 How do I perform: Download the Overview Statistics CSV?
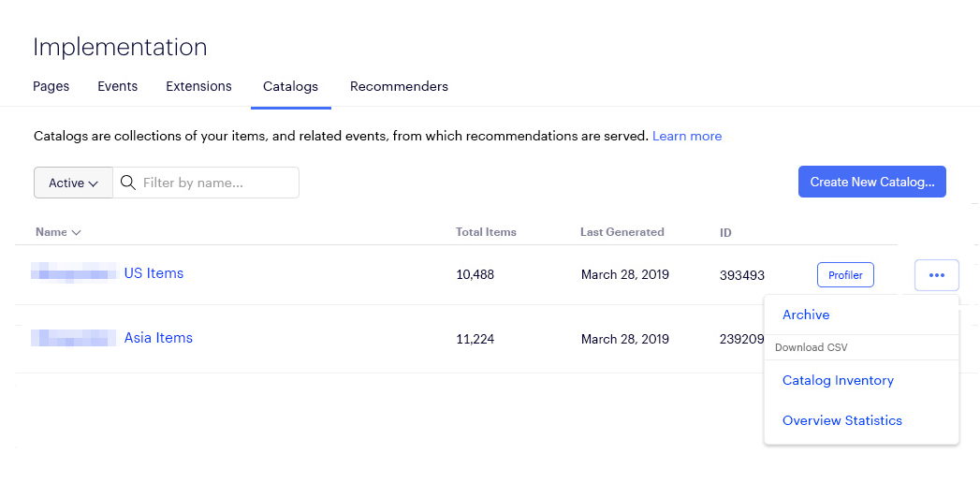tap(841, 420)
